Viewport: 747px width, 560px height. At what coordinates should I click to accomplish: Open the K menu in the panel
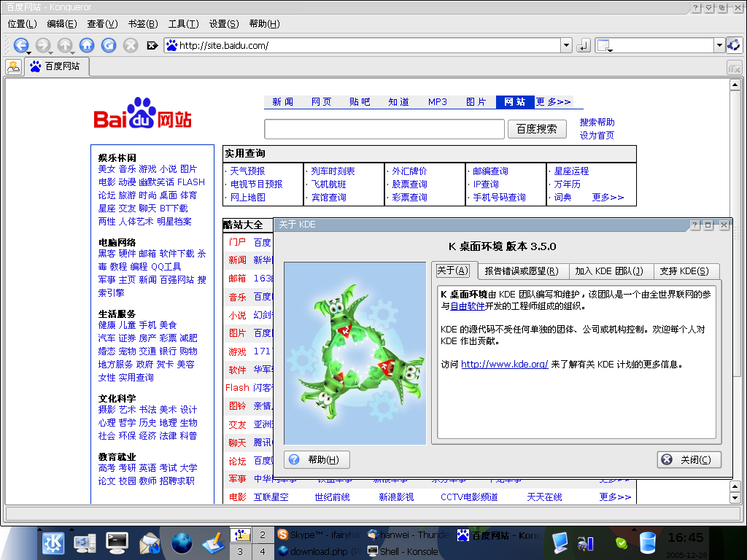pos(53,542)
